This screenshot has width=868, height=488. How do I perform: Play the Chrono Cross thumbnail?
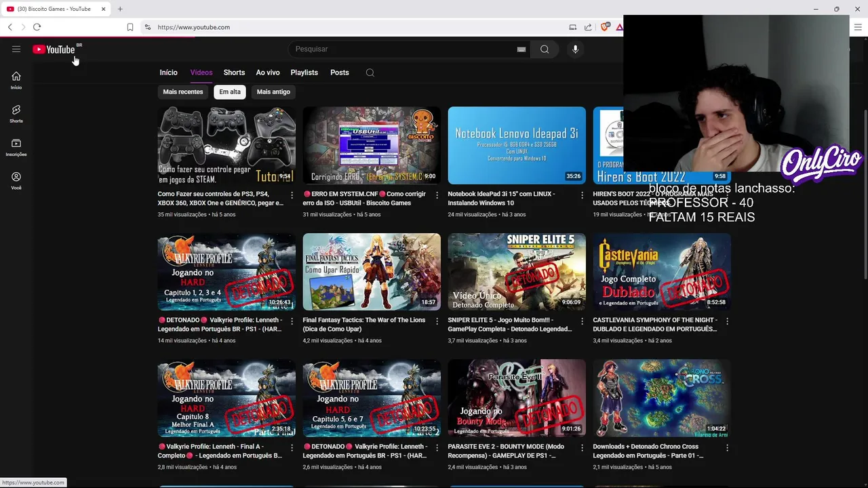coord(662,398)
